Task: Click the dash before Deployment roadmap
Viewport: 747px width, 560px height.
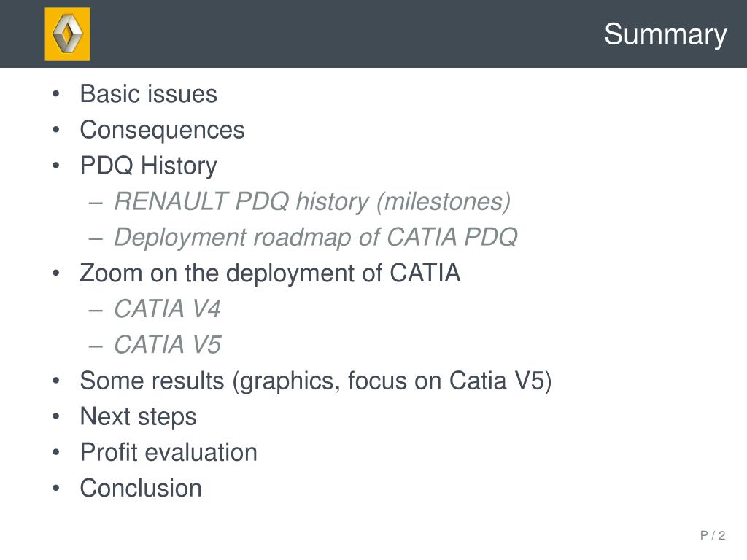Action: pyautogui.click(x=96, y=238)
